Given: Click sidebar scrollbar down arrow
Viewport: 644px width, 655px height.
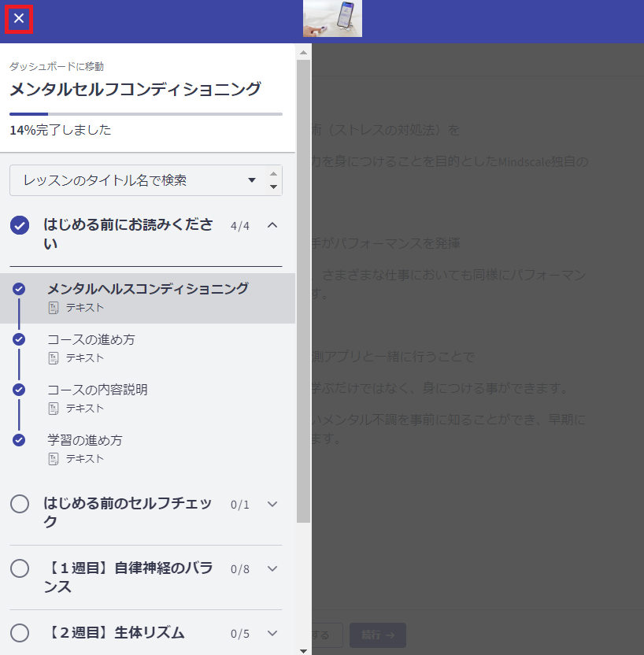Looking at the screenshot, I should tap(304, 651).
